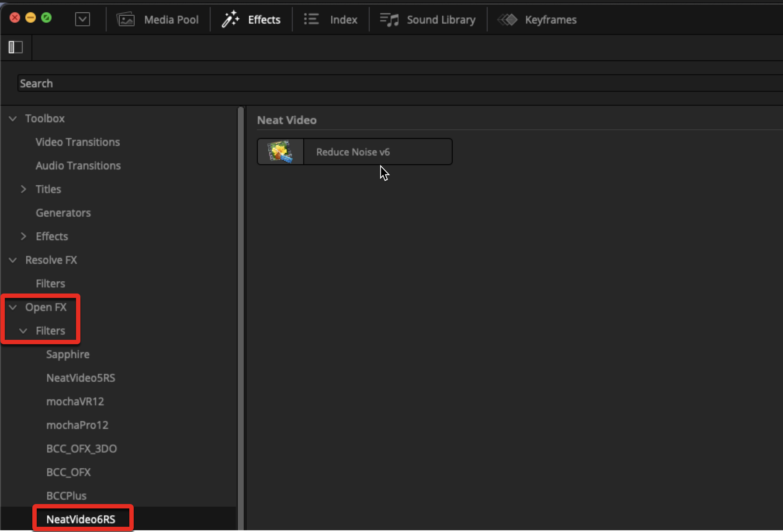Viewport: 783px width, 532px height.
Task: Select mochaPro12 filter group
Action: point(77,425)
